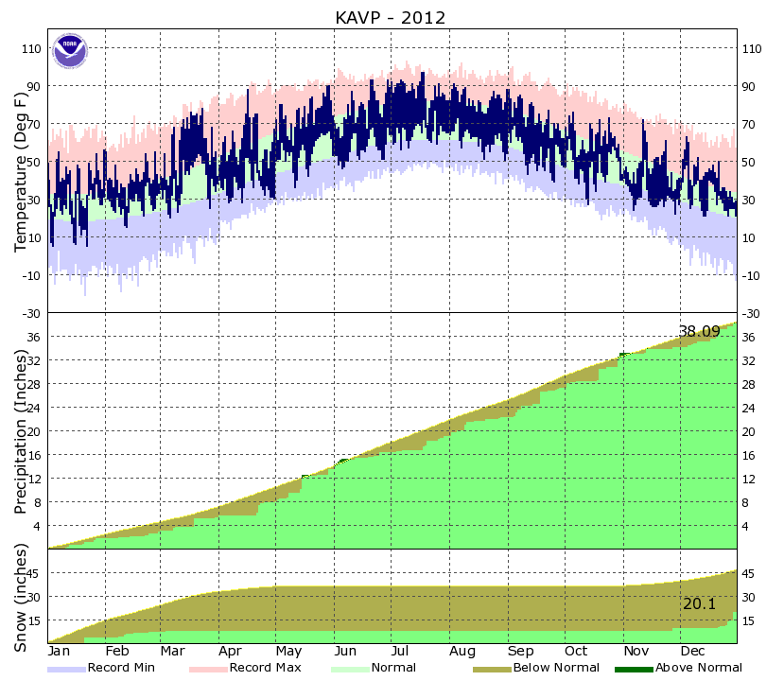Select the chart title KAVP - 2012
The image size is (784, 681).
(392, 17)
